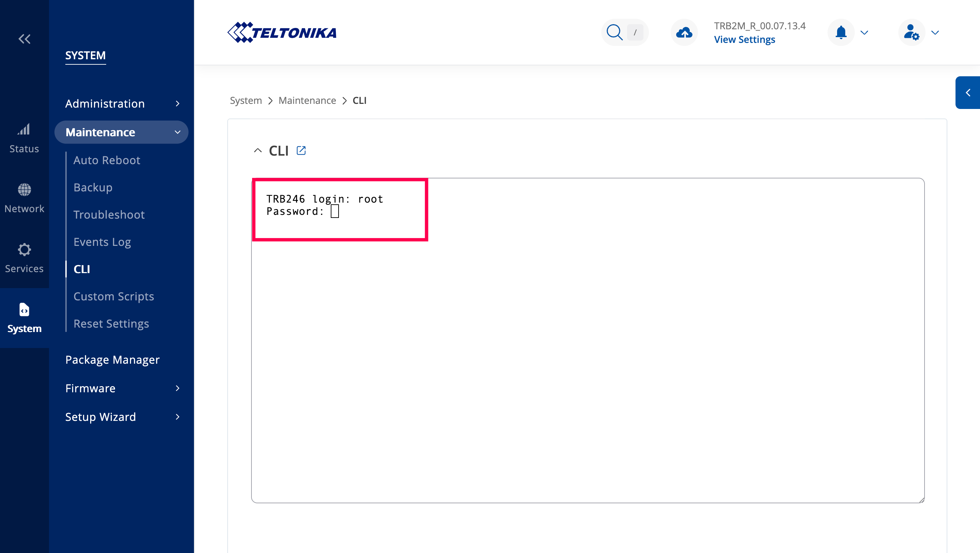Go to Maintenance breadcrumb link
The image size is (980, 553).
307,100
